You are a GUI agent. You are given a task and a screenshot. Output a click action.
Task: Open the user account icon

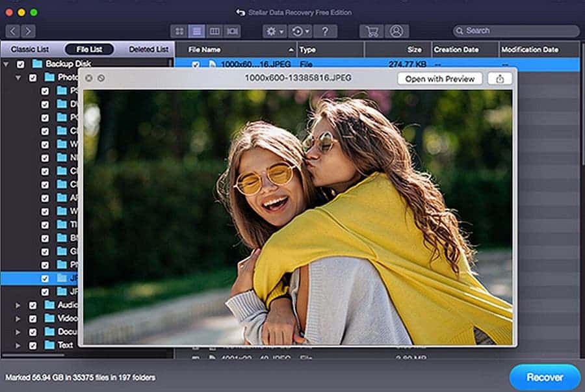pos(396,31)
